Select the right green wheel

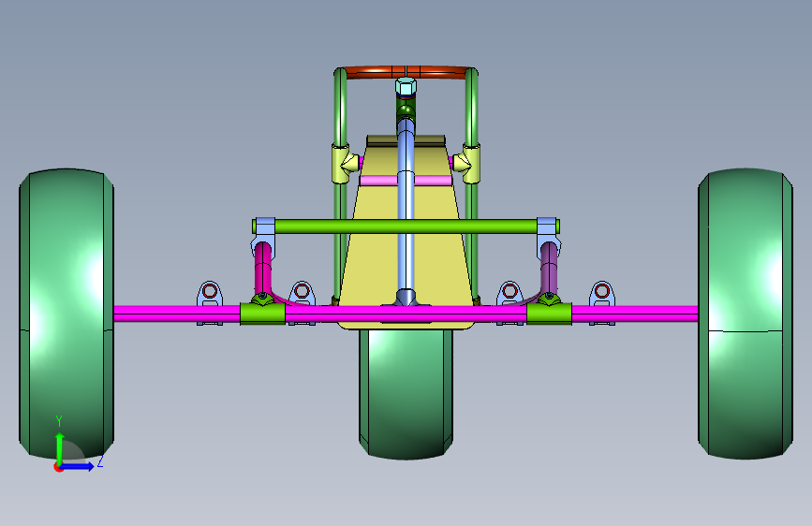746,314
